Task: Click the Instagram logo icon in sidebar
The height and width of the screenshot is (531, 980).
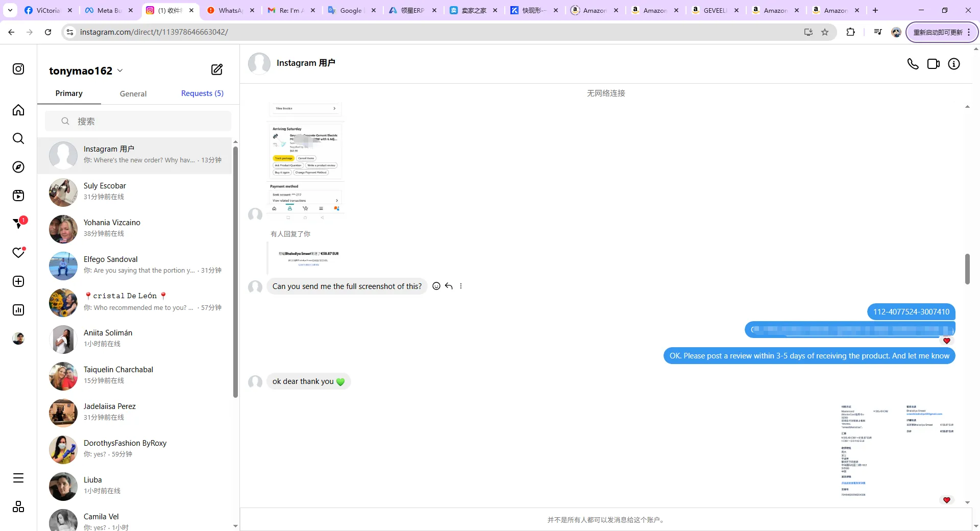Action: pos(18,69)
